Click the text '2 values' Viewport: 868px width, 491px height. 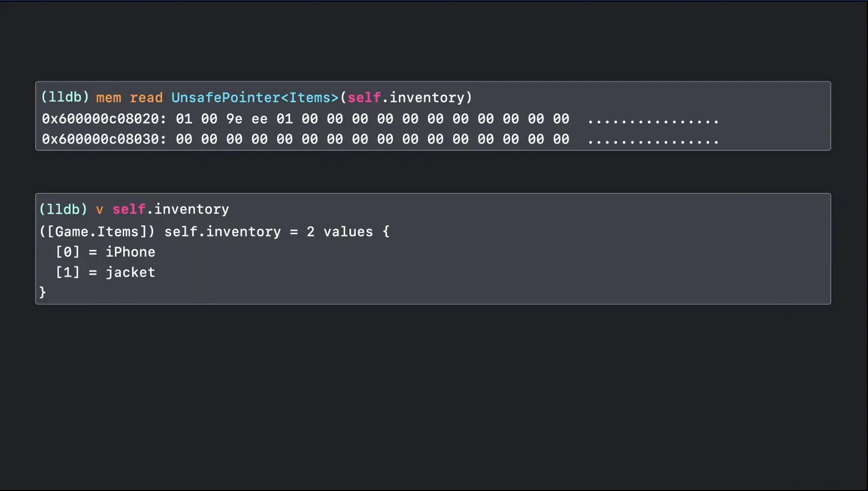click(x=339, y=232)
